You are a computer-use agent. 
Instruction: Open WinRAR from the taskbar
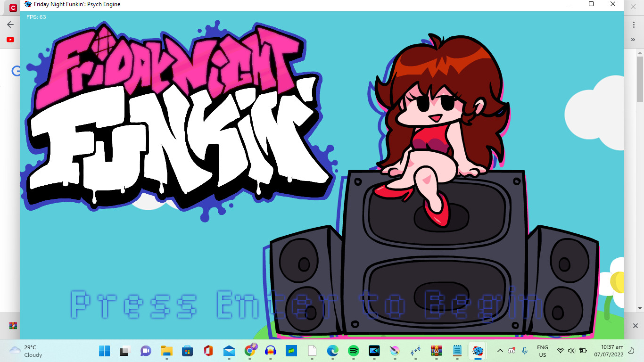click(x=436, y=351)
